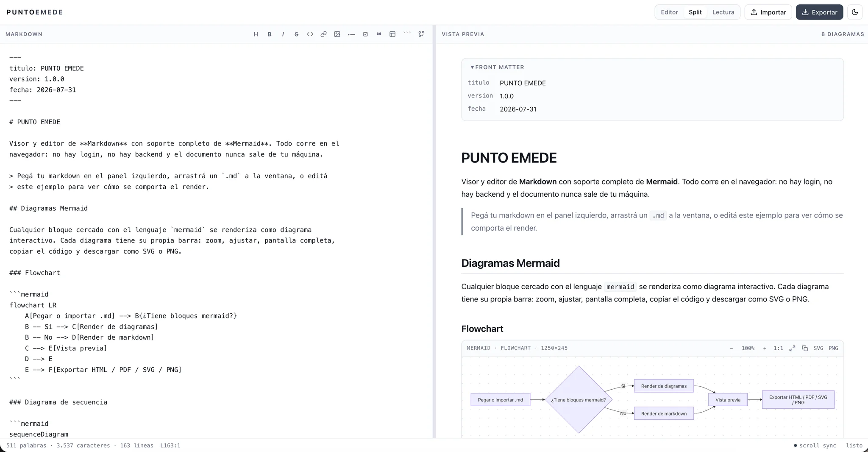This screenshot has height=452, width=868.
Task: Click the 'Exportar HTML / PDF / SVG / PNG' node
Action: pos(798,399)
